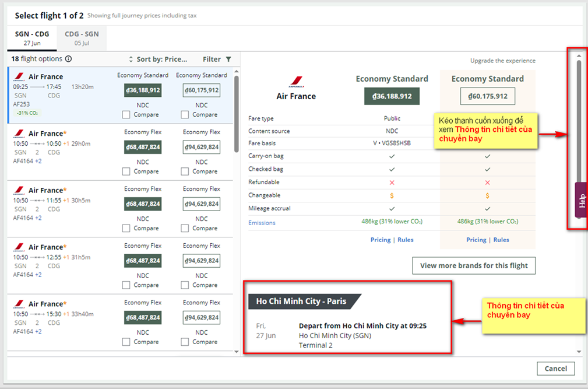
Task: Switch to the CDG - SGN 05 Jul tab
Action: (x=82, y=38)
